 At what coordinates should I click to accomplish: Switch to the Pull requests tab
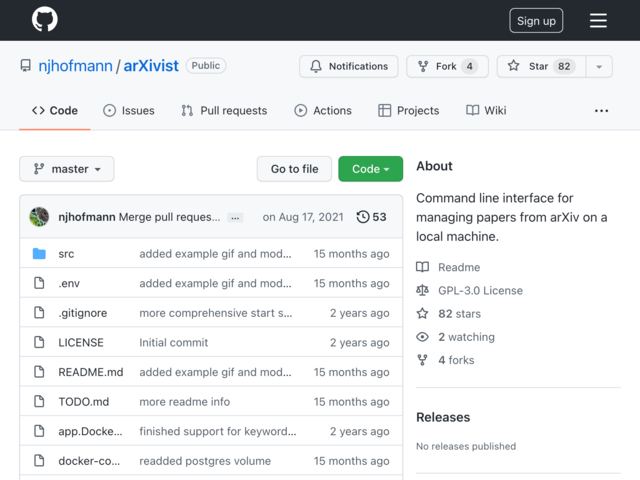point(224,110)
